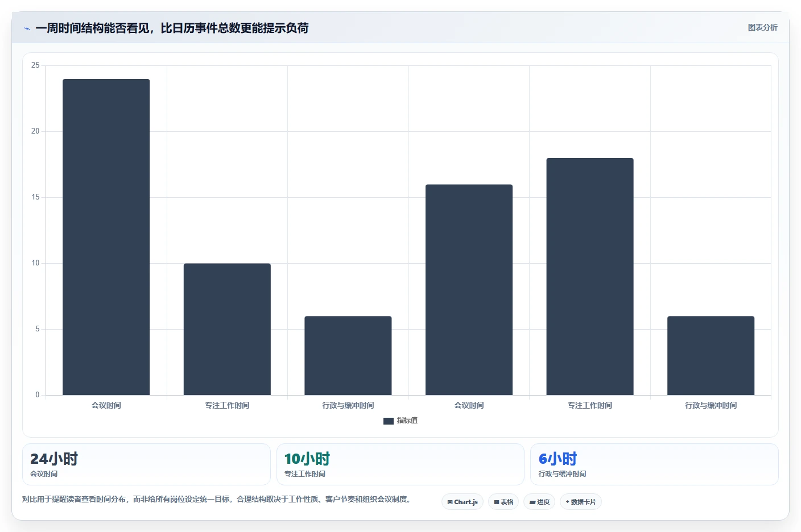Open the 6小时 stat card
This screenshot has height=532, width=801.
[x=654, y=464]
